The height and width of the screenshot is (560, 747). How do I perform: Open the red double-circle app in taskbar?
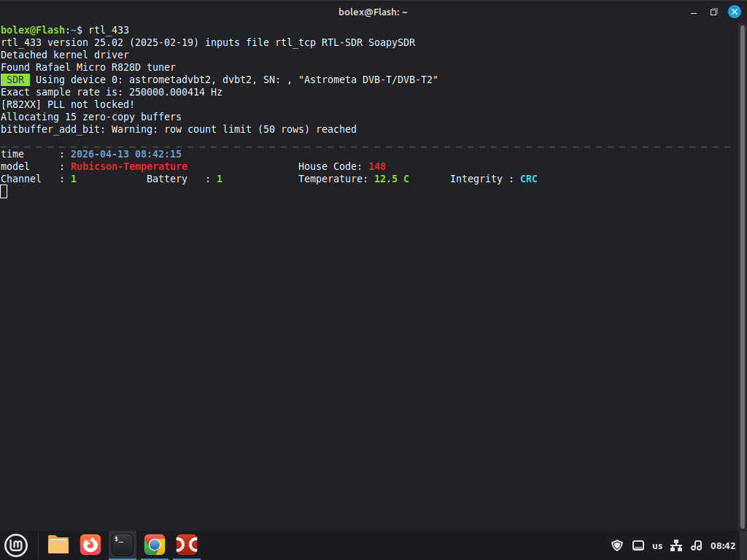click(187, 545)
